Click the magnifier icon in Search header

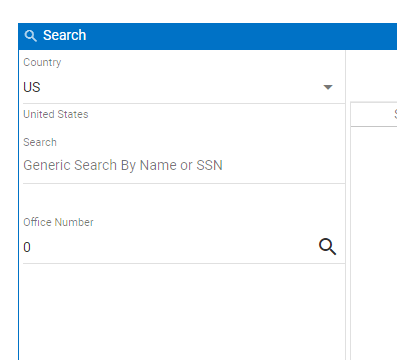[31, 36]
